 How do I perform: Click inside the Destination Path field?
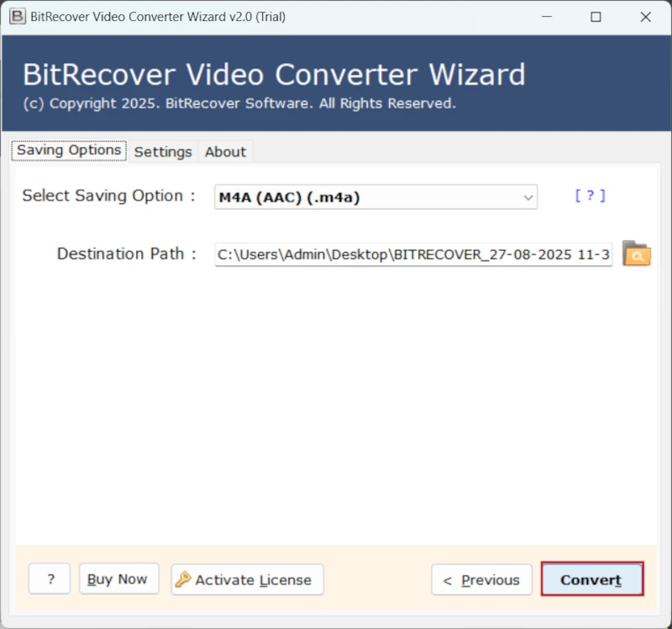pyautogui.click(x=413, y=254)
